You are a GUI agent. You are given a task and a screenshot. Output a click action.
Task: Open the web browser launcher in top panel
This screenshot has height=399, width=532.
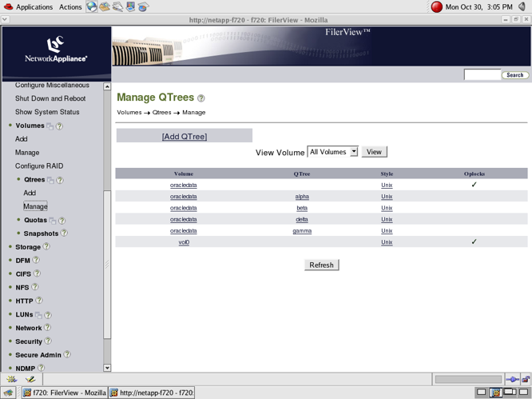pos(91,6)
